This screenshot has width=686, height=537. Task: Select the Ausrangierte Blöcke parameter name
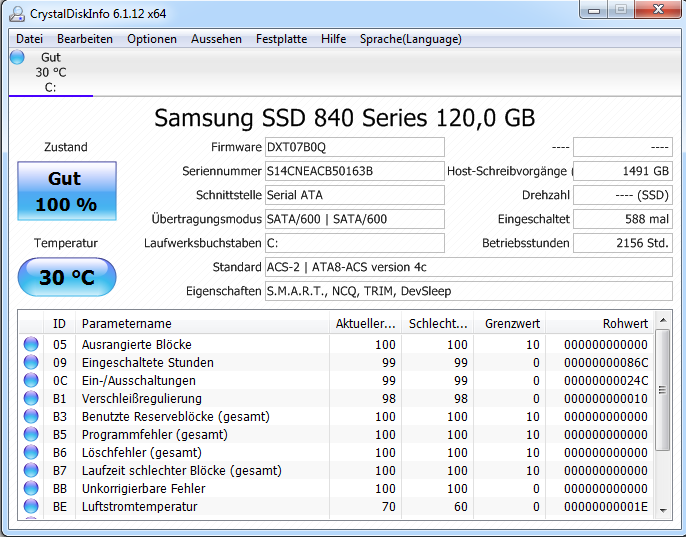point(136,344)
